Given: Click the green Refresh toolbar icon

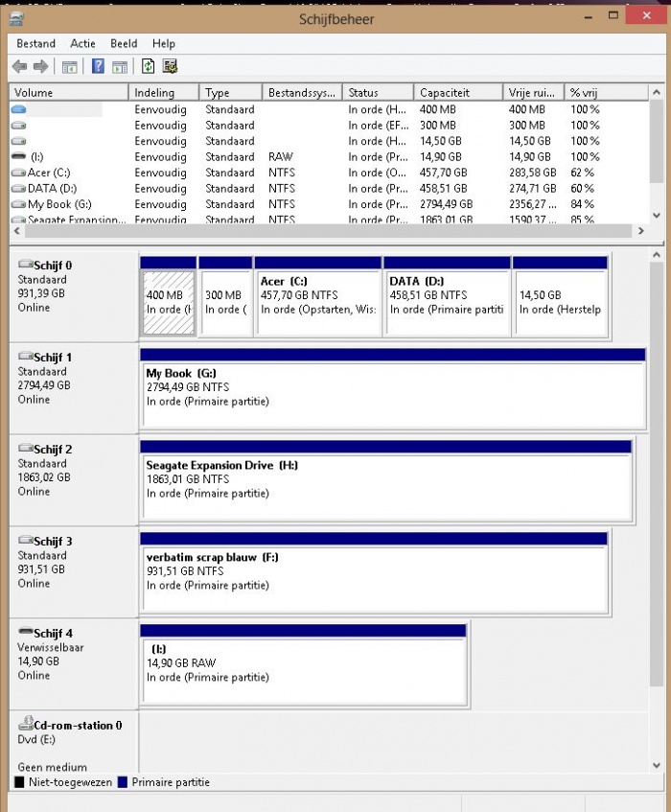Looking at the screenshot, I should tap(148, 66).
